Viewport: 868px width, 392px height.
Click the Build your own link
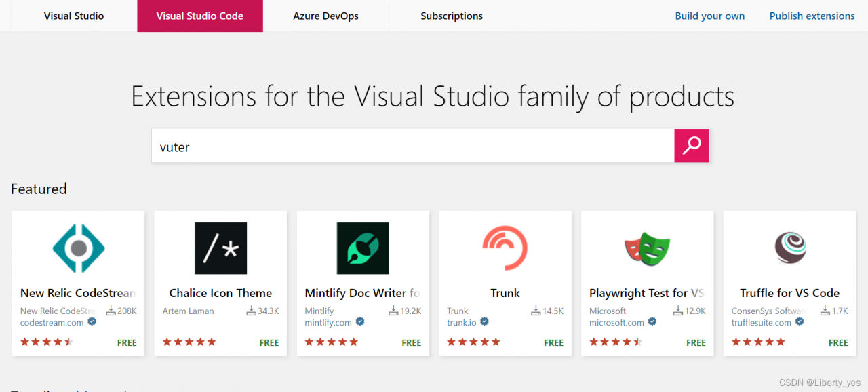[709, 16]
